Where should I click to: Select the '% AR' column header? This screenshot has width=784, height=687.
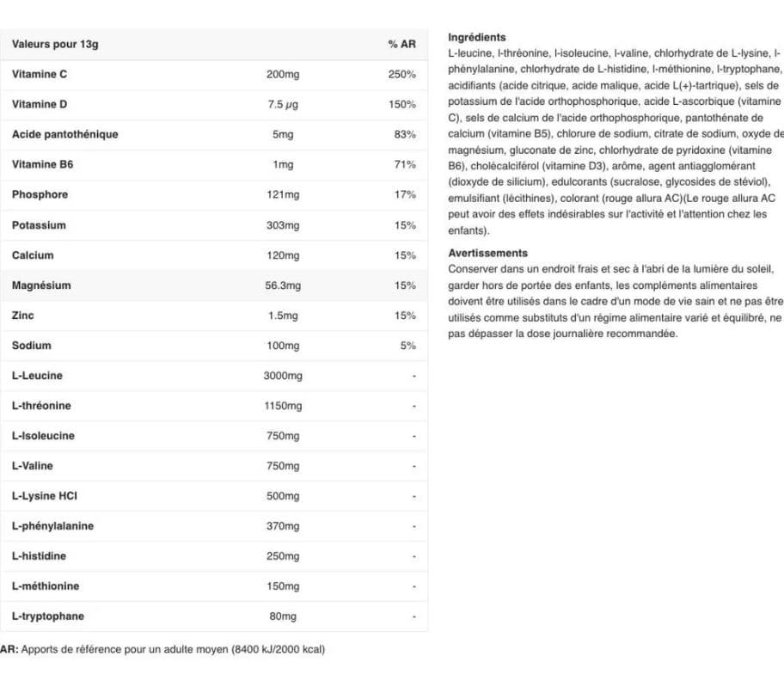coord(401,44)
